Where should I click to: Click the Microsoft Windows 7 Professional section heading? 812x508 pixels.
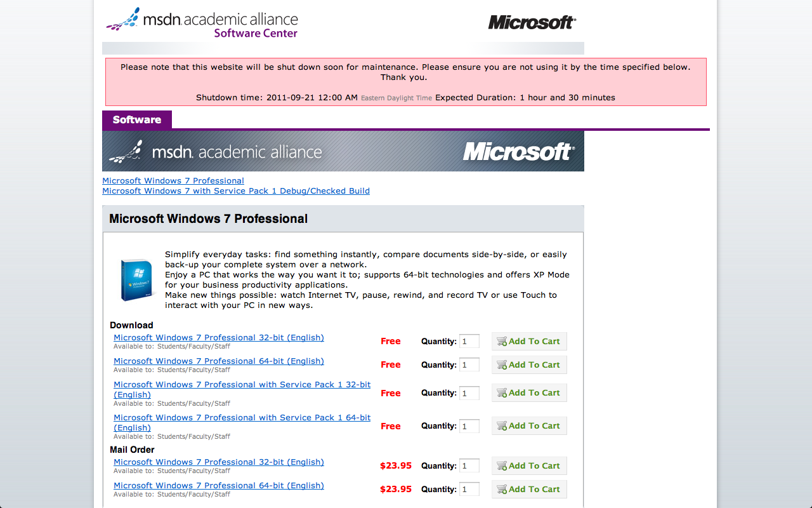(x=209, y=218)
